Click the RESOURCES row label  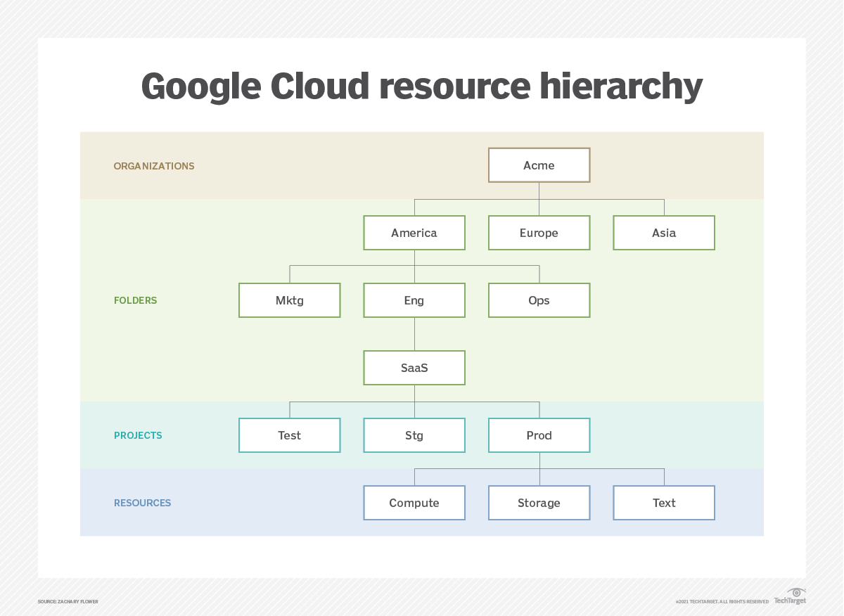pos(143,503)
